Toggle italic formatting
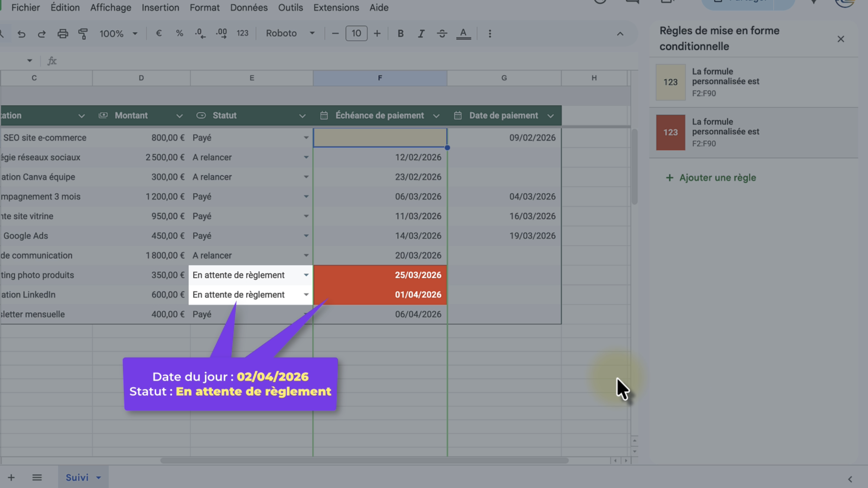 pyautogui.click(x=421, y=33)
